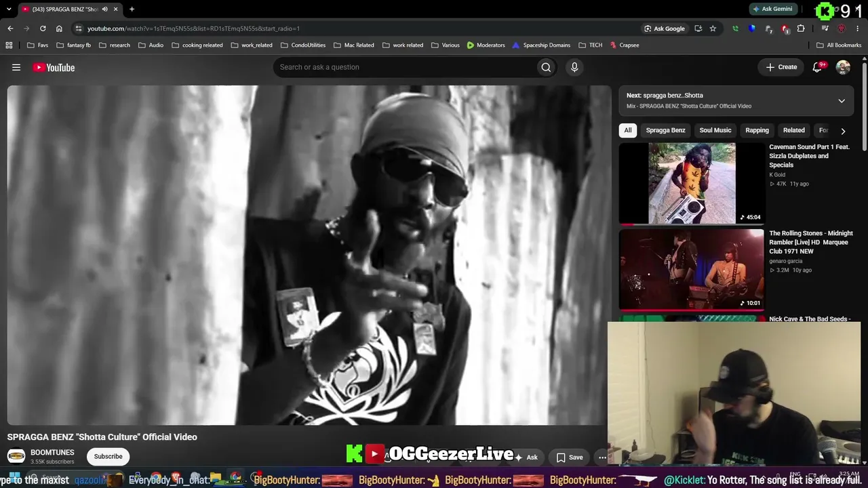This screenshot has width=868, height=488.
Task: Bookmark this page with the star
Action: point(713,28)
